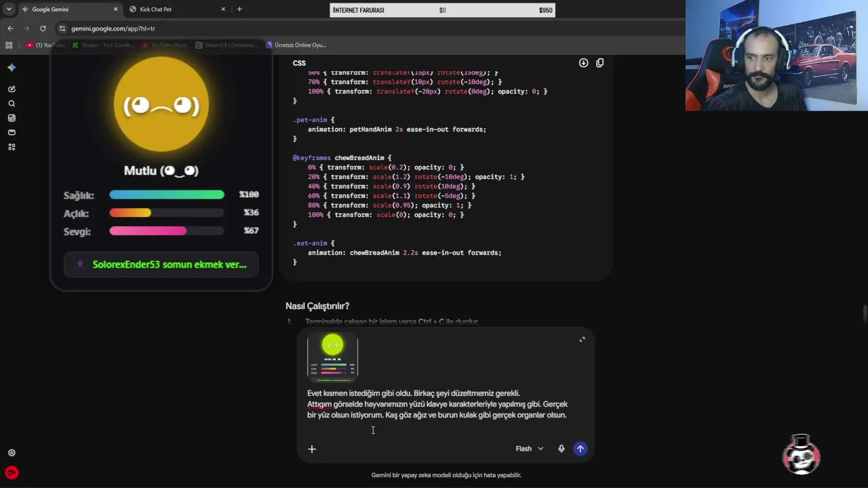Screen dimensions: 868x488
Task: Click the "Sevgi:" stat label
Action: [77, 232]
